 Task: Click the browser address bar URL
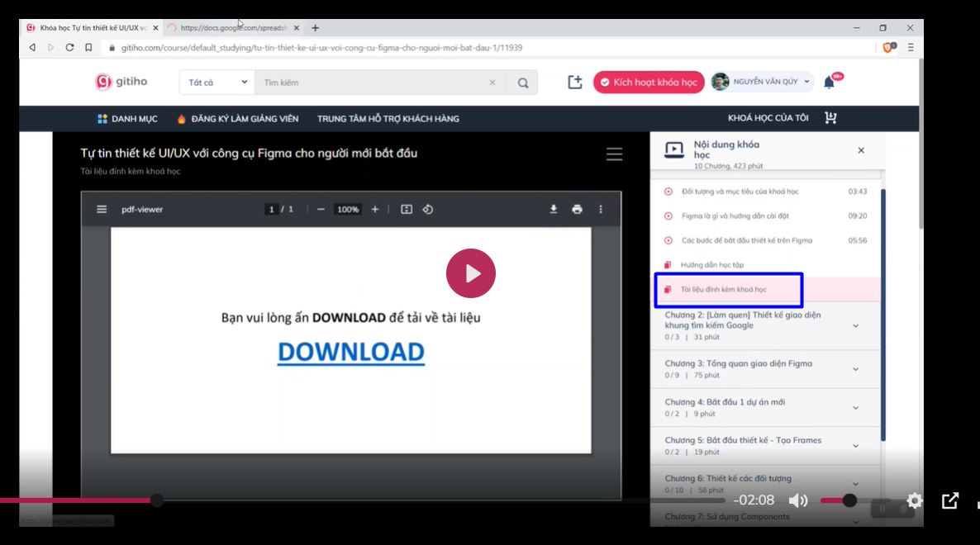322,47
